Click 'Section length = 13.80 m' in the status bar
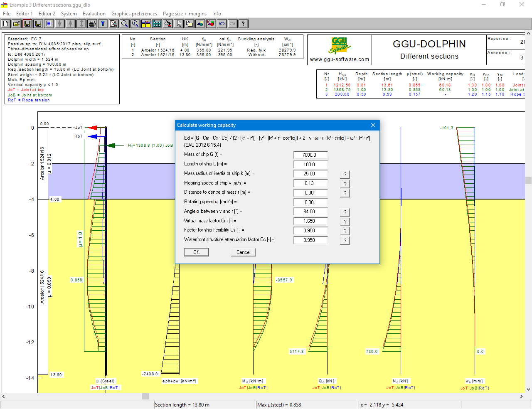Image resolution: width=532 pixels, height=409 pixels. (182, 405)
